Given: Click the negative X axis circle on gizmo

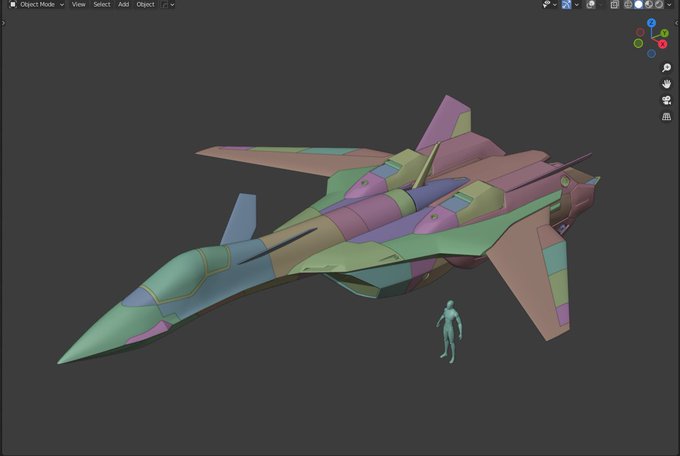Looking at the screenshot, I should (x=640, y=33).
